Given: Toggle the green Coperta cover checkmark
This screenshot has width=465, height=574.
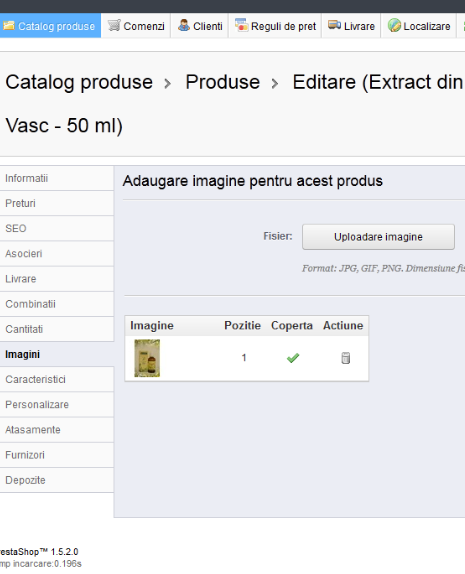Looking at the screenshot, I should tap(293, 358).
